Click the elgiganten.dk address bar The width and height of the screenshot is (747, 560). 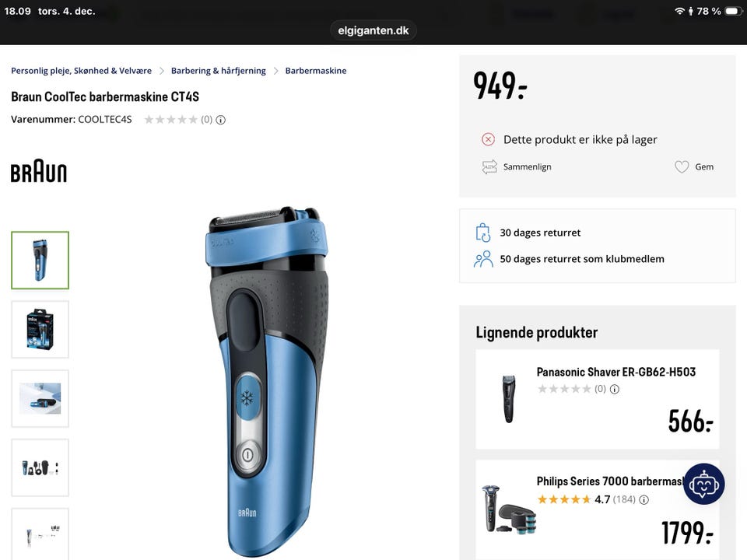[x=373, y=30]
